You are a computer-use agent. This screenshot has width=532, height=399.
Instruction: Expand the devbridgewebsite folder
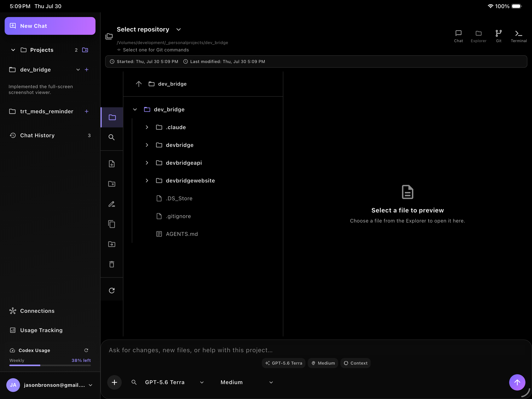pos(147,181)
